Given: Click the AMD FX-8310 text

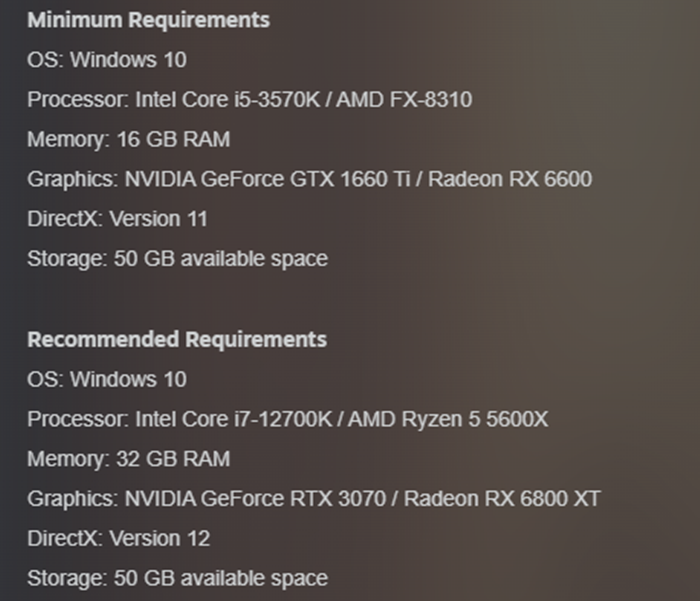Looking at the screenshot, I should click(x=404, y=99).
